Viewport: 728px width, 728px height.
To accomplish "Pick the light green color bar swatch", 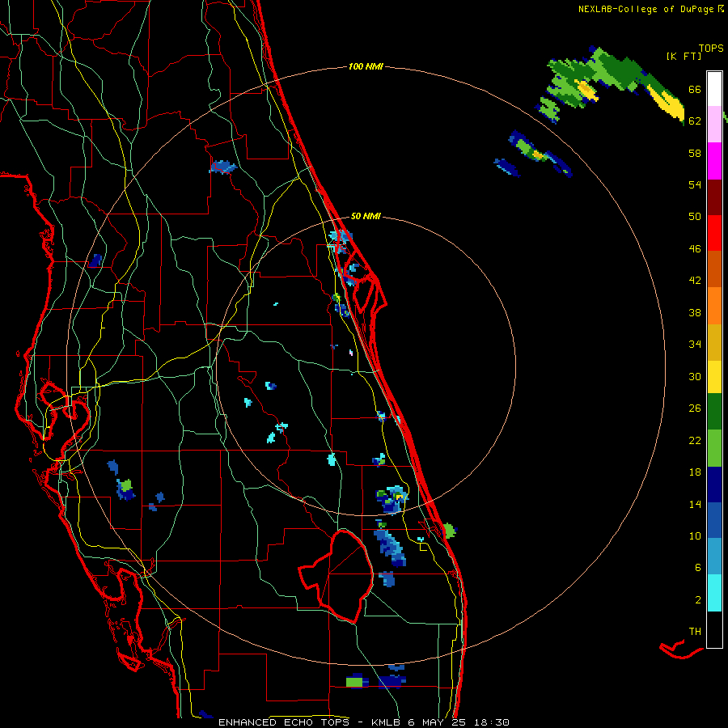I will coord(714,448).
